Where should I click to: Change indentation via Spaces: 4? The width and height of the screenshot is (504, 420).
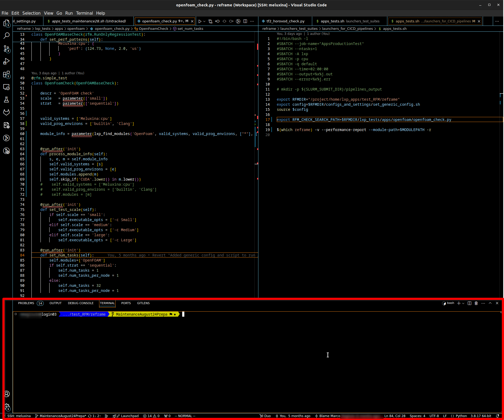417,416
